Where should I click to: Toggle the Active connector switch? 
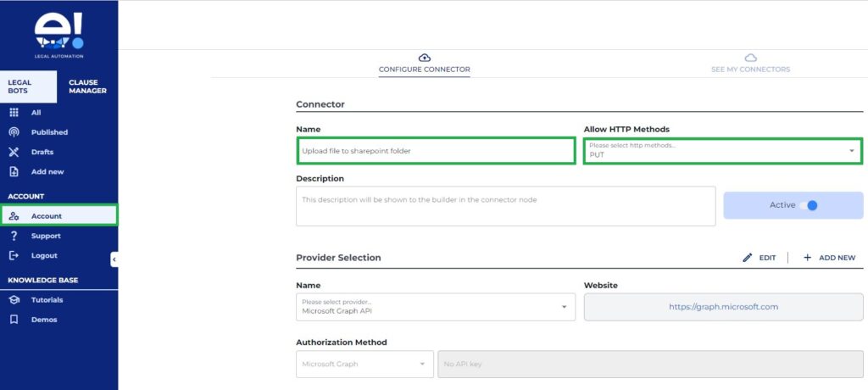808,205
